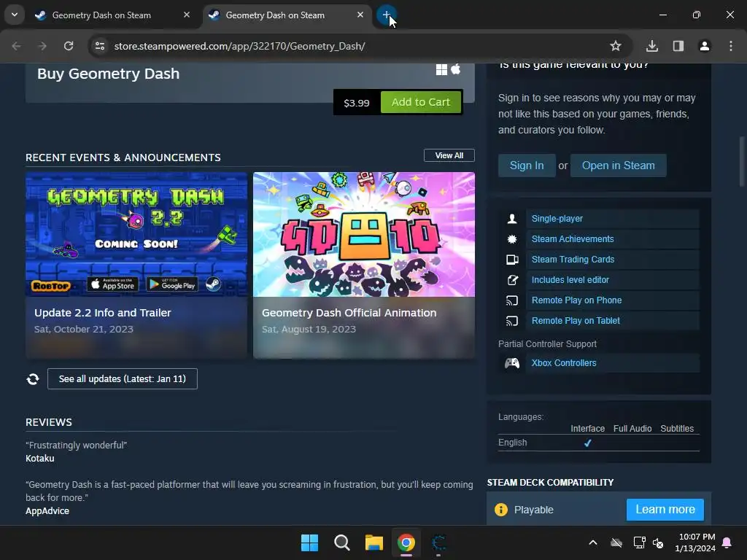This screenshot has width=747, height=560.
Task: Go forward in browser history
Action: coord(42,46)
